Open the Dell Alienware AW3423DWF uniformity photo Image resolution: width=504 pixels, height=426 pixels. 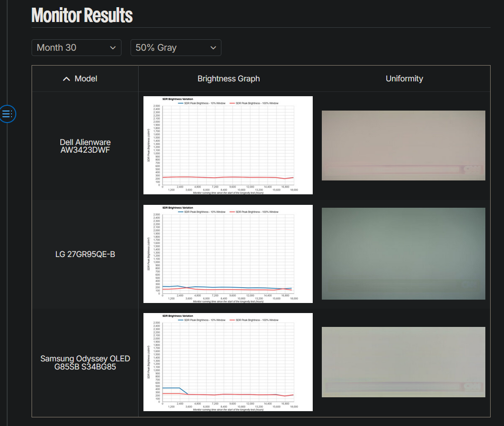click(x=404, y=146)
